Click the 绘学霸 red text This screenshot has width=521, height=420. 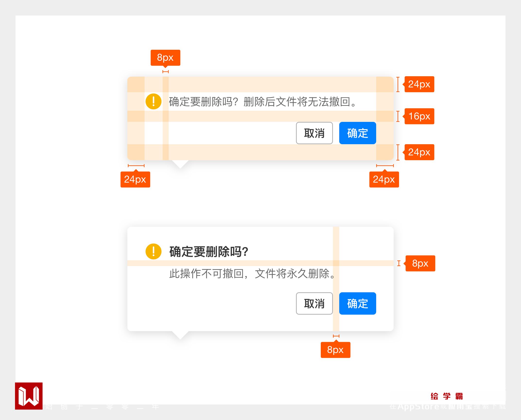[x=447, y=396]
